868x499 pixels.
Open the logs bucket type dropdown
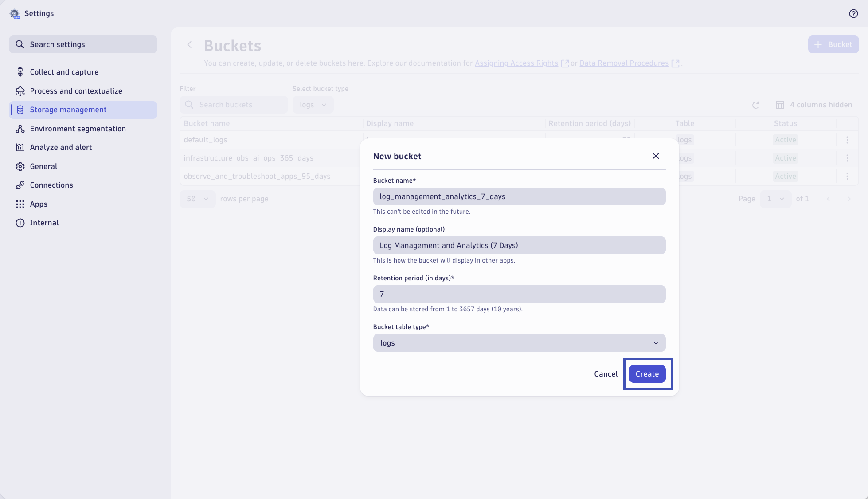coord(313,105)
